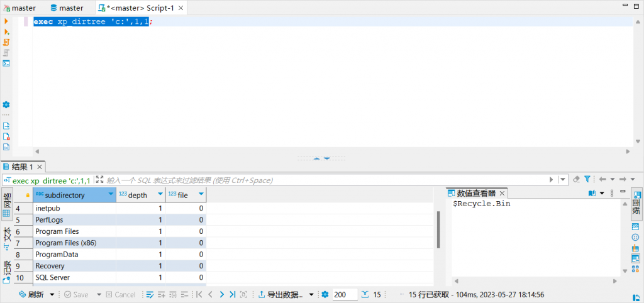The width and height of the screenshot is (644, 303).
Task: Run the SQL statement with the execute arrow
Action: [6, 21]
